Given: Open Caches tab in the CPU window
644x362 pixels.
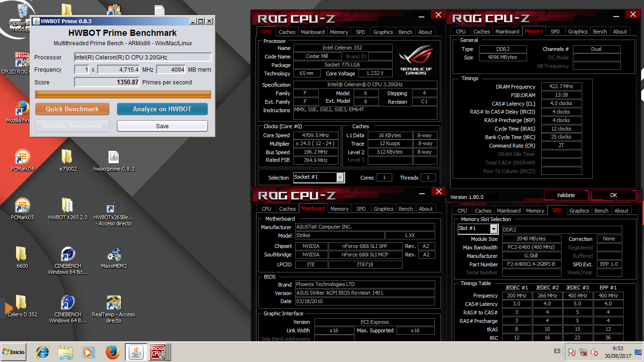Looking at the screenshot, I should click(x=287, y=32).
